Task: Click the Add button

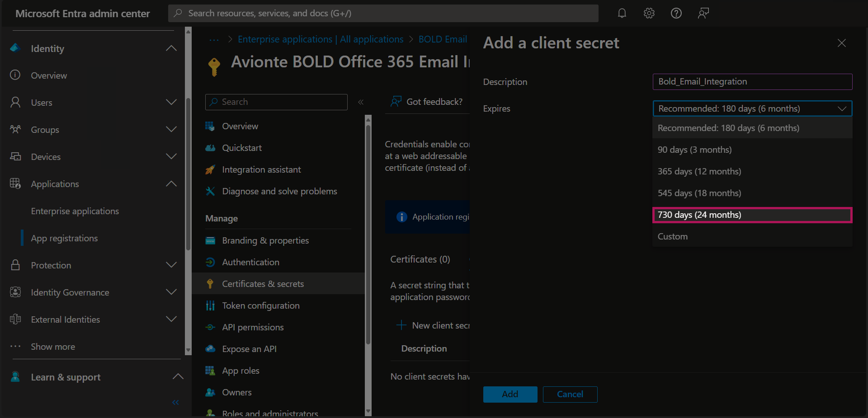Action: click(510, 394)
